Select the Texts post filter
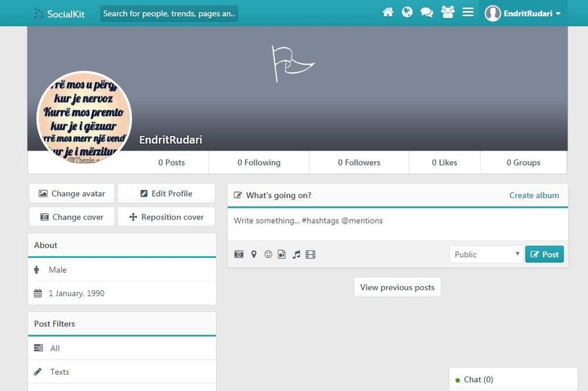This screenshot has width=588, height=391. click(x=59, y=372)
